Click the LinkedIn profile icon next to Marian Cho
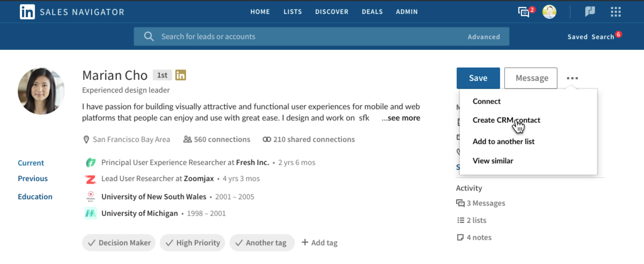The image size is (644, 264). coord(181,75)
